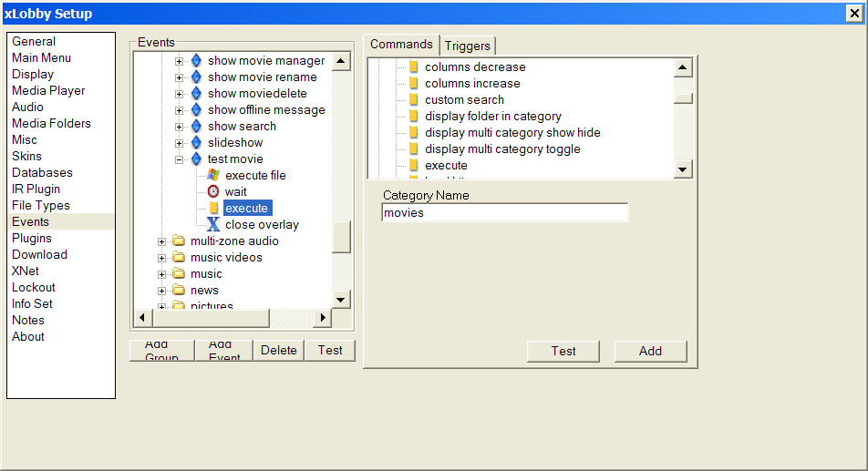
Task: Click the execute file Windows flag icon
Action: point(213,175)
